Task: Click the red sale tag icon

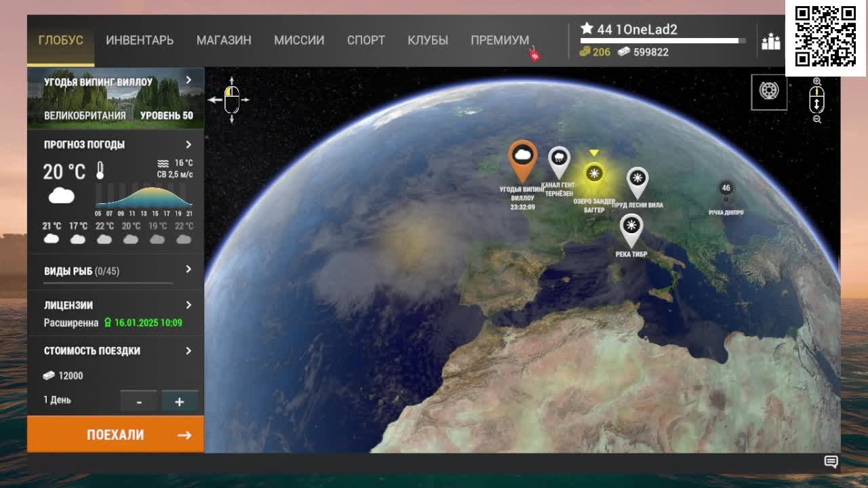Action: [x=534, y=54]
